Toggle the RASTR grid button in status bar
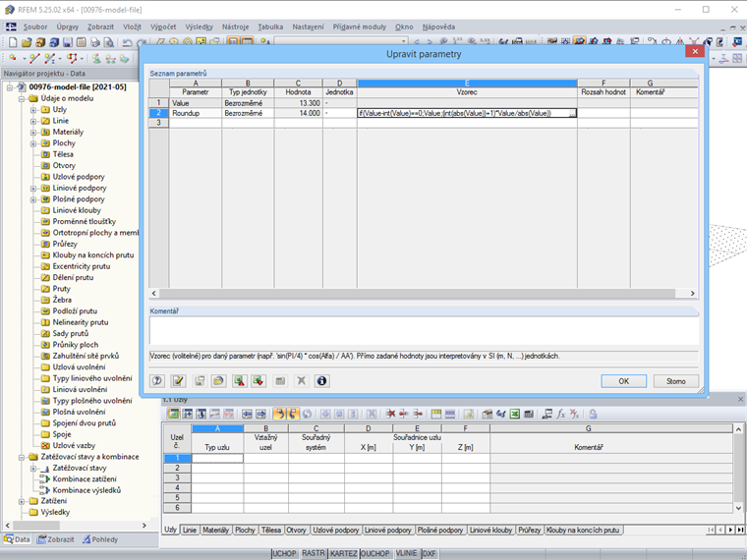Viewport: 747px width, 560px height. (313, 553)
